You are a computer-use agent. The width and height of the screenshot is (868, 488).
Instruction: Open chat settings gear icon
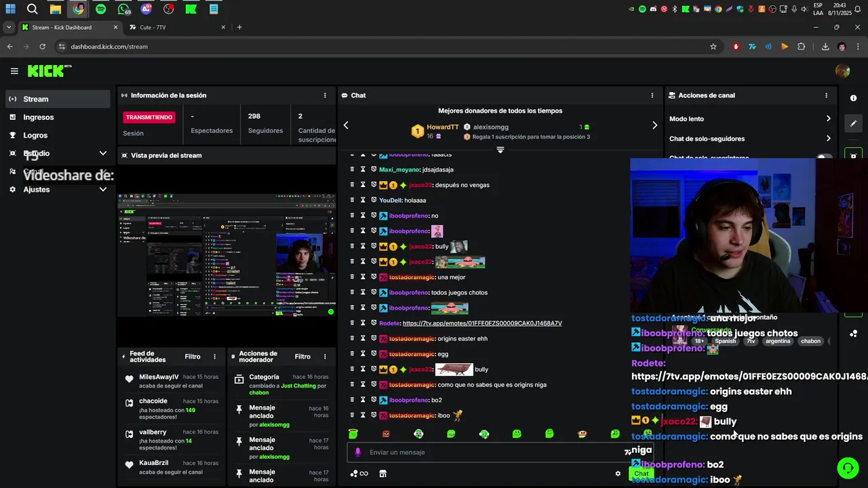click(x=618, y=474)
